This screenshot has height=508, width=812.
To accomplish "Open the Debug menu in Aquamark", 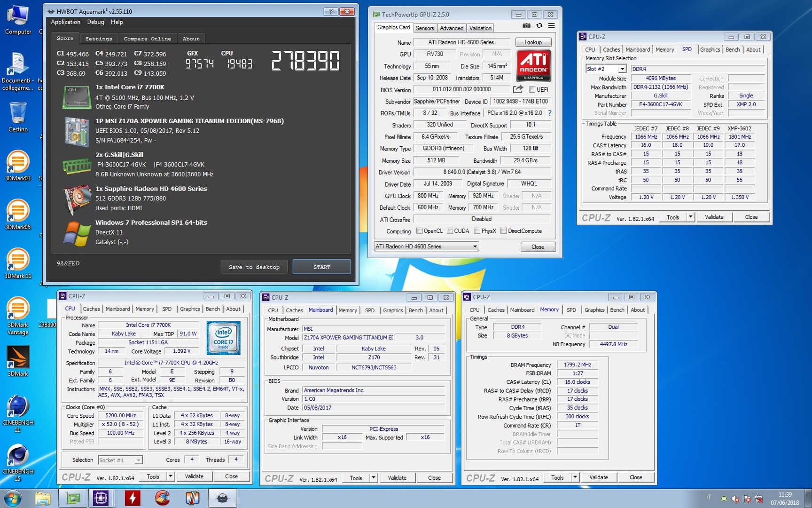I will 95,22.
